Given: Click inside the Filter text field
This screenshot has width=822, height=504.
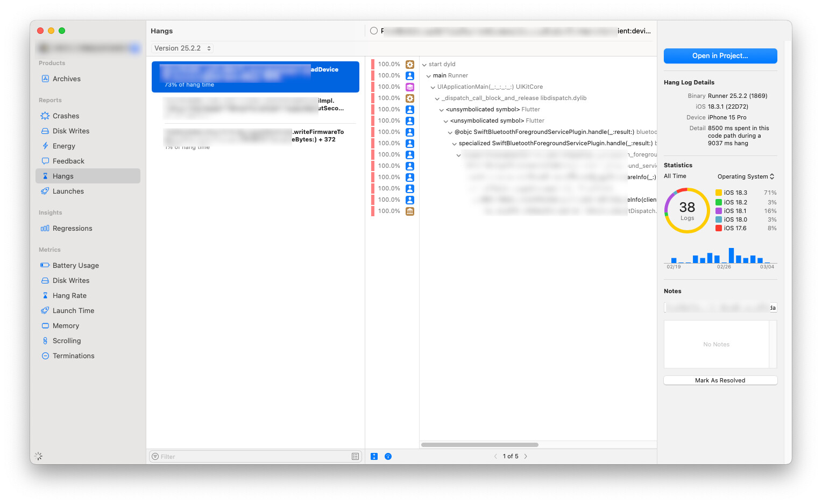Looking at the screenshot, I should pyautogui.click(x=253, y=456).
